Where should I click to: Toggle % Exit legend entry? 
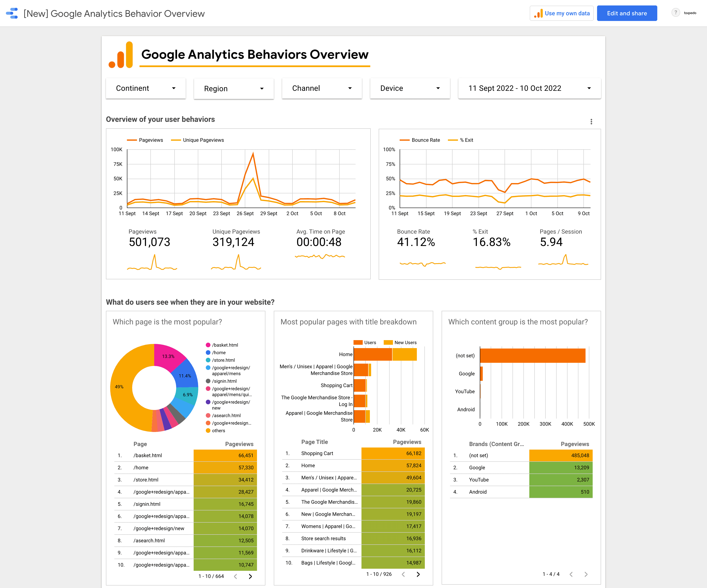[460, 140]
